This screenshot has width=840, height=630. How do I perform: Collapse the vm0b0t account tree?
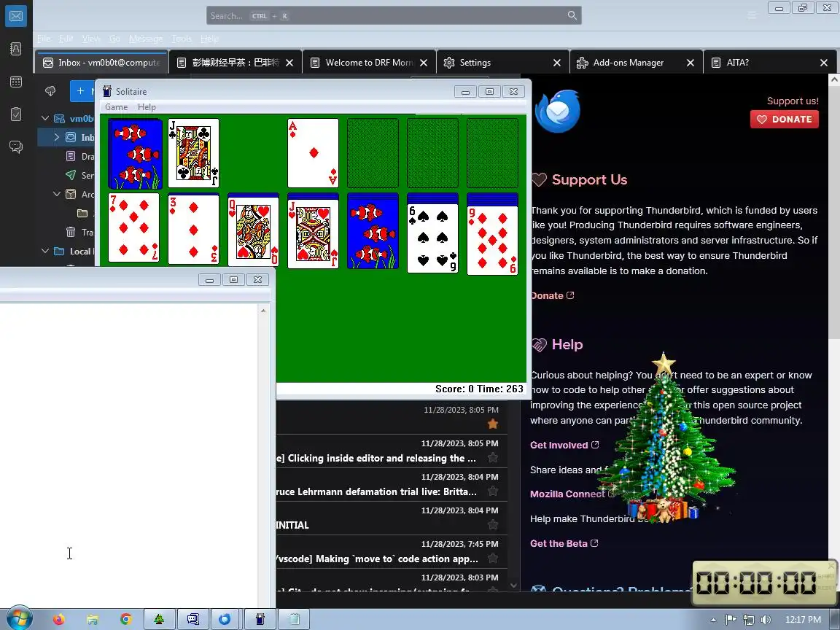pos(45,118)
